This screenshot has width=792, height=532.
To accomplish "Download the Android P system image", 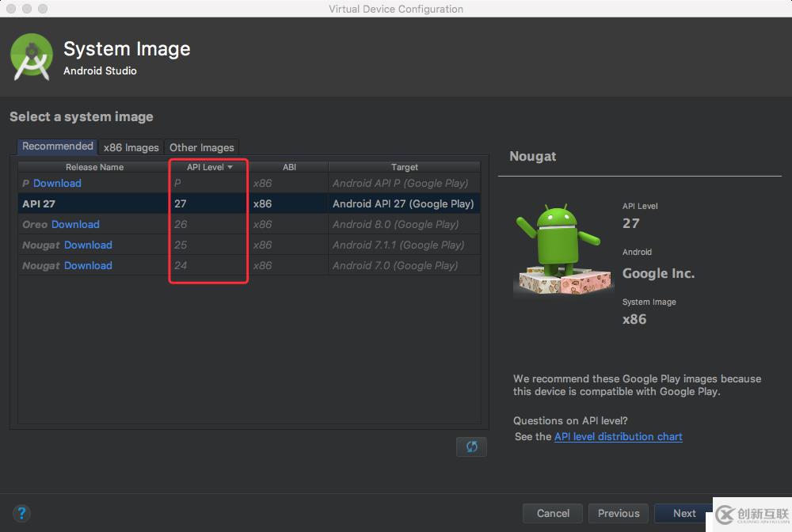I will 56,183.
